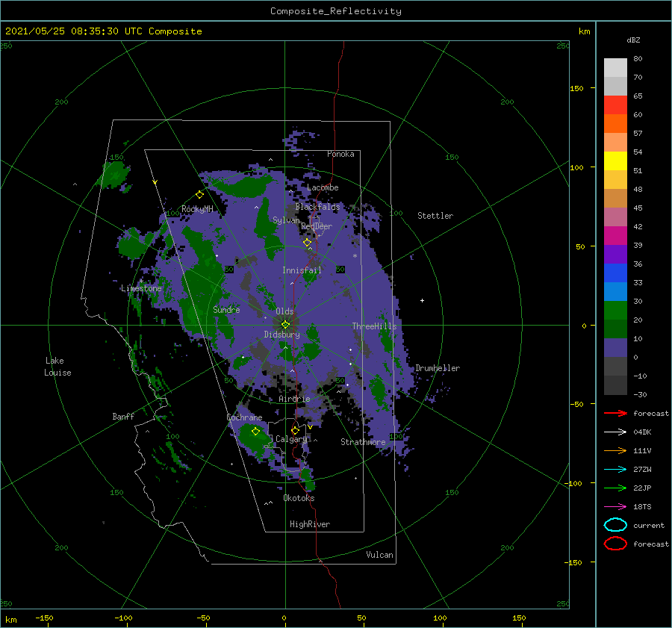The image size is (672, 628).
Task: Click yellow diamond marker above Calgary label
Action: pos(295,430)
